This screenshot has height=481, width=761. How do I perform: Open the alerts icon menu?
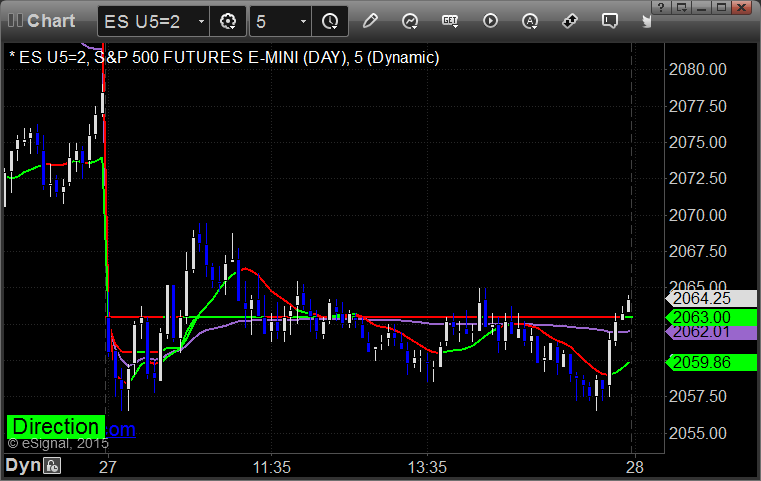[x=529, y=21]
